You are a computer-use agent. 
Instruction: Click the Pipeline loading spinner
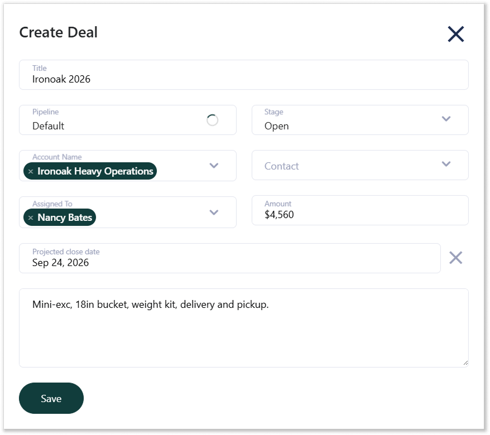coord(212,120)
